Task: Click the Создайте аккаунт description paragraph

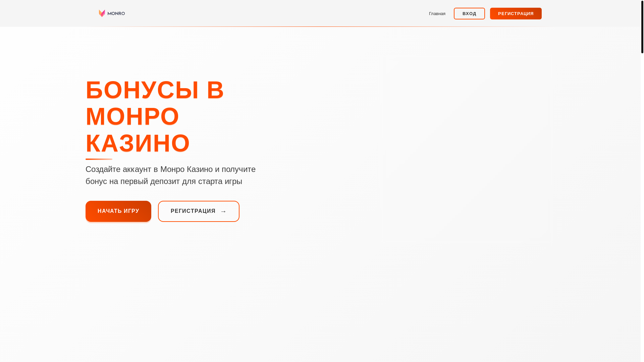Action: (170, 175)
